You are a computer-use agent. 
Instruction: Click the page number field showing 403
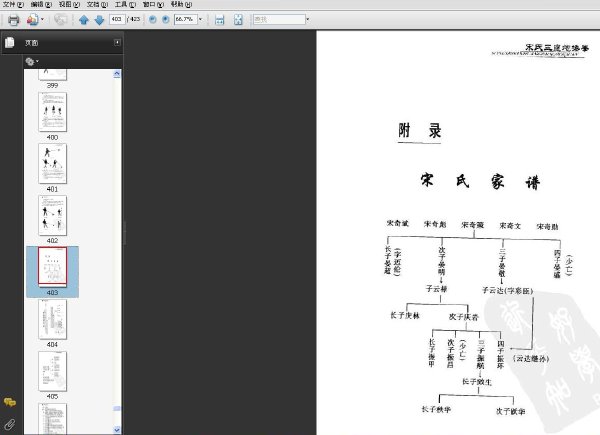click(117, 19)
